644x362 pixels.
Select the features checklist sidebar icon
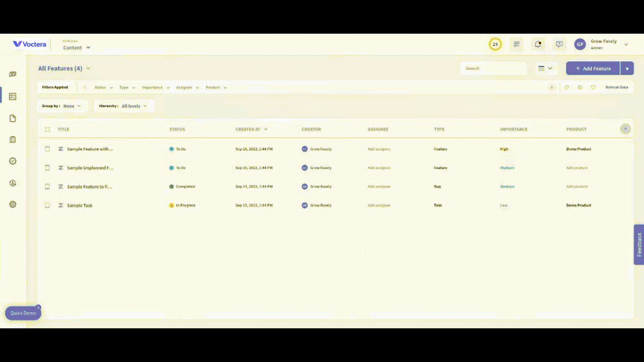[x=13, y=96]
